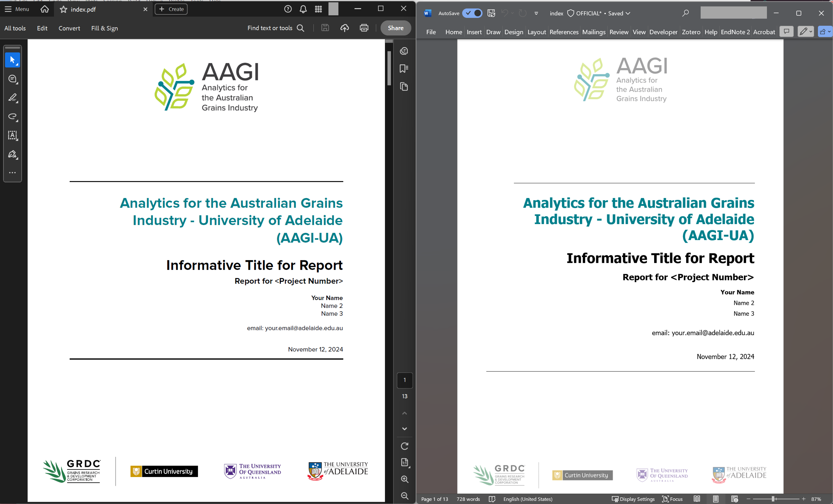Open Acrobat notifications bell icon
This screenshot has height=504, width=833.
point(303,9)
